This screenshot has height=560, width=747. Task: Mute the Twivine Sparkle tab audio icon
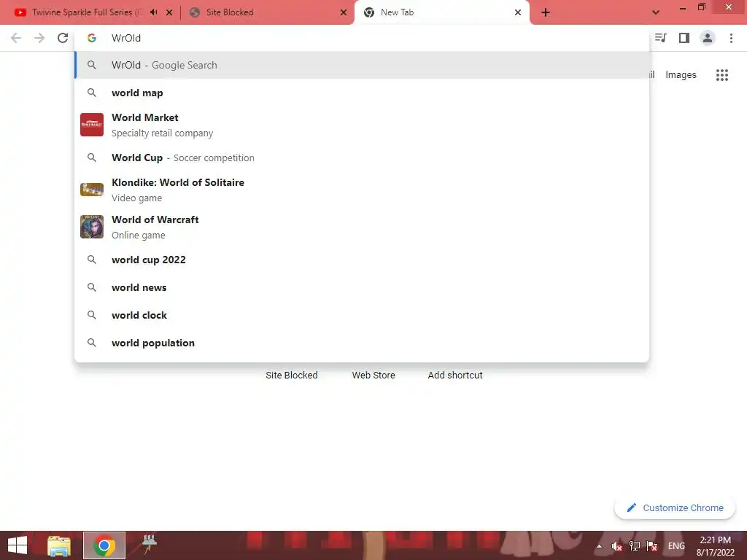tap(153, 12)
